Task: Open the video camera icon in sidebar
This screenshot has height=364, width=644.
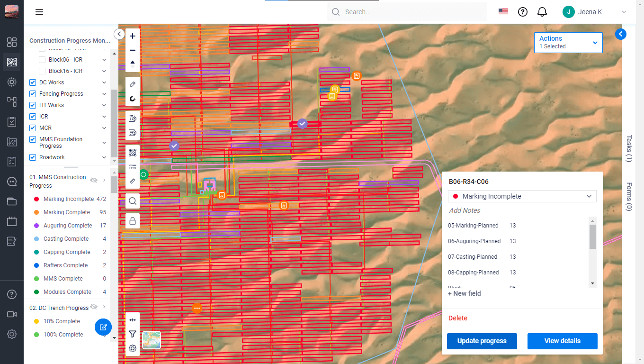Action: (12, 314)
